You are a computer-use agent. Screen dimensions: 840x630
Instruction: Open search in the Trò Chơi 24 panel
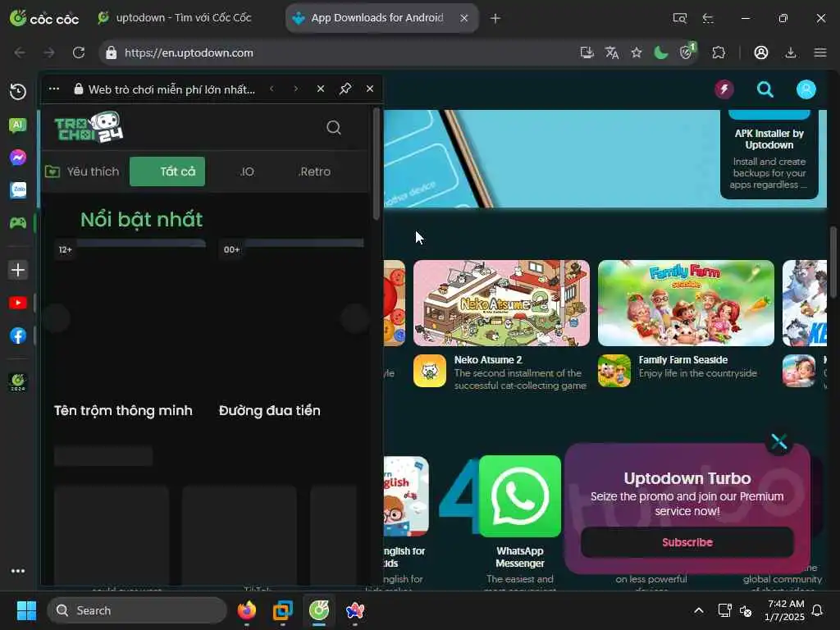[333, 127]
